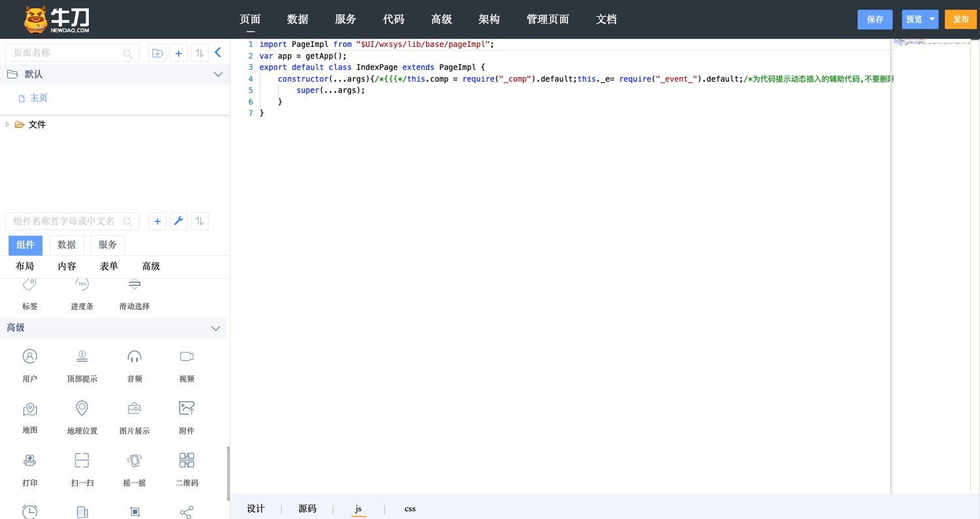This screenshot has width=980, height=519.
Task: Select the 标签 tag component
Action: (29, 295)
